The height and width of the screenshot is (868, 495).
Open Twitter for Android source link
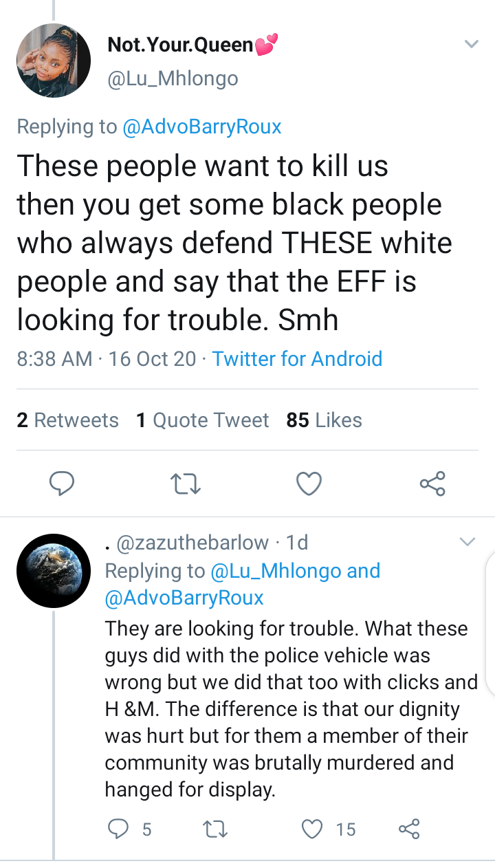click(x=297, y=358)
